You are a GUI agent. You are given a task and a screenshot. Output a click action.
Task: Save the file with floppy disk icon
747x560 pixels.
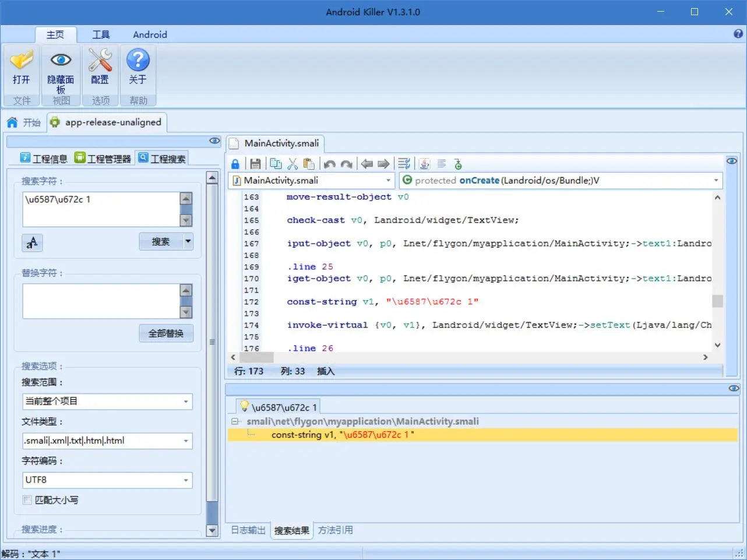click(x=255, y=164)
